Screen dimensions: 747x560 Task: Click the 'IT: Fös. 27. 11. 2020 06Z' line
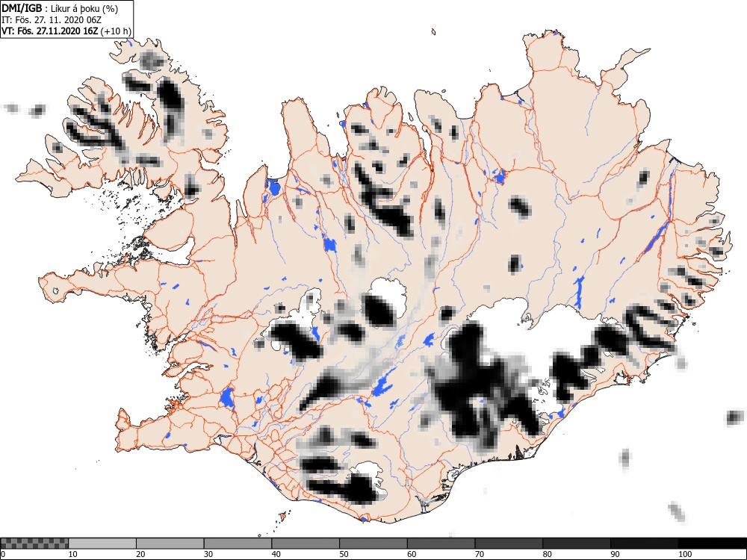pyautogui.click(x=52, y=20)
